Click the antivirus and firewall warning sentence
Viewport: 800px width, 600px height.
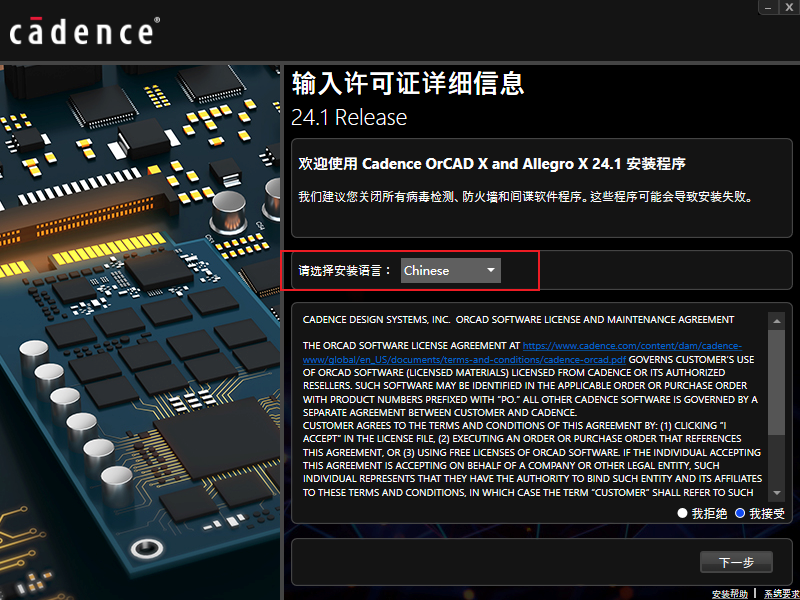click(x=526, y=197)
